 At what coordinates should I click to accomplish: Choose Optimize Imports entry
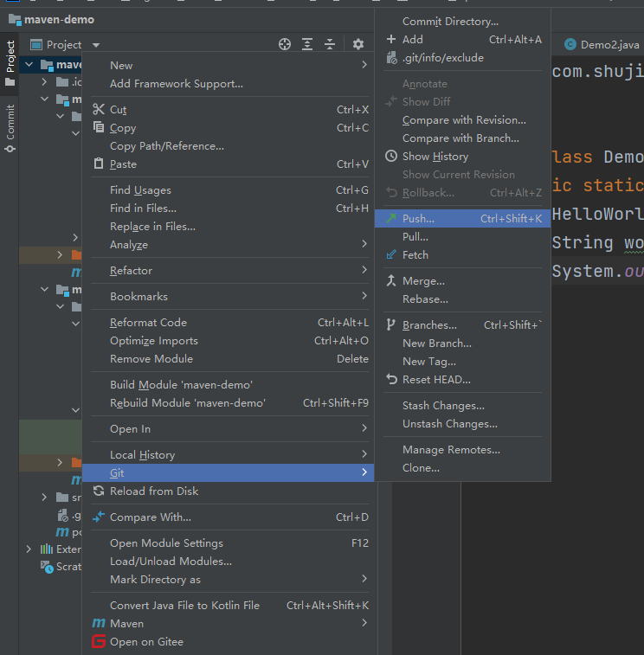[230, 340]
